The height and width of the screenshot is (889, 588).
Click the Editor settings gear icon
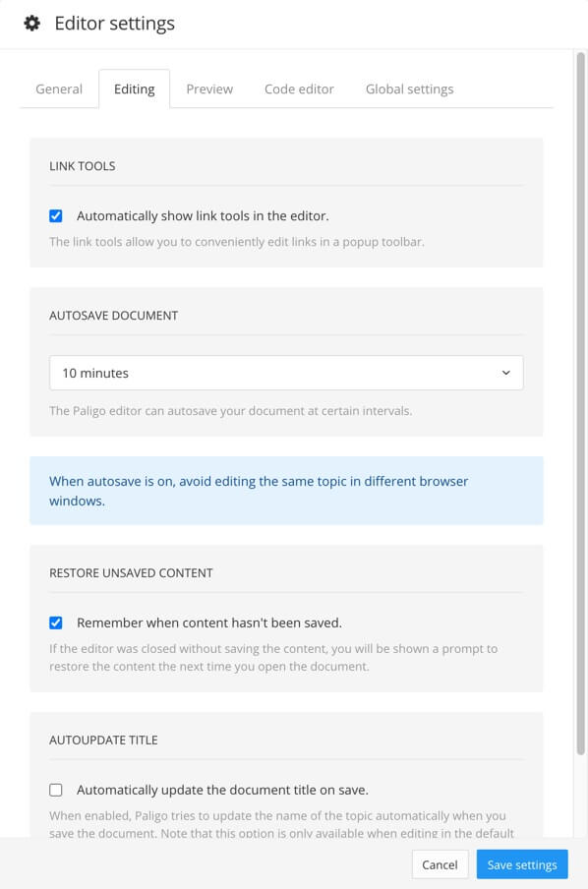(32, 23)
